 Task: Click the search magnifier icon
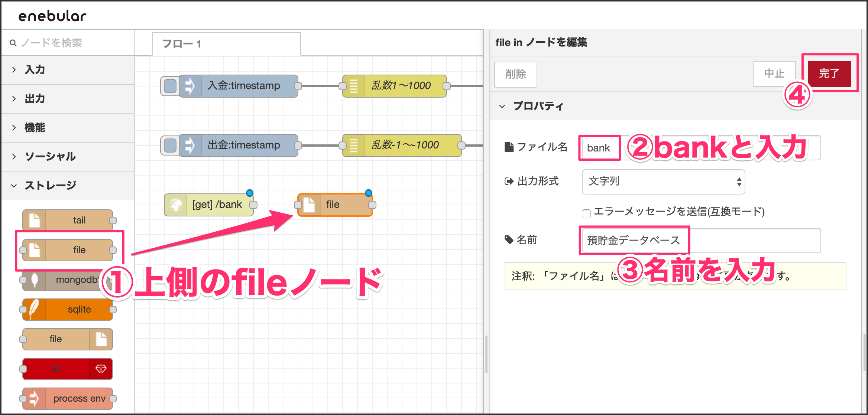[x=13, y=43]
